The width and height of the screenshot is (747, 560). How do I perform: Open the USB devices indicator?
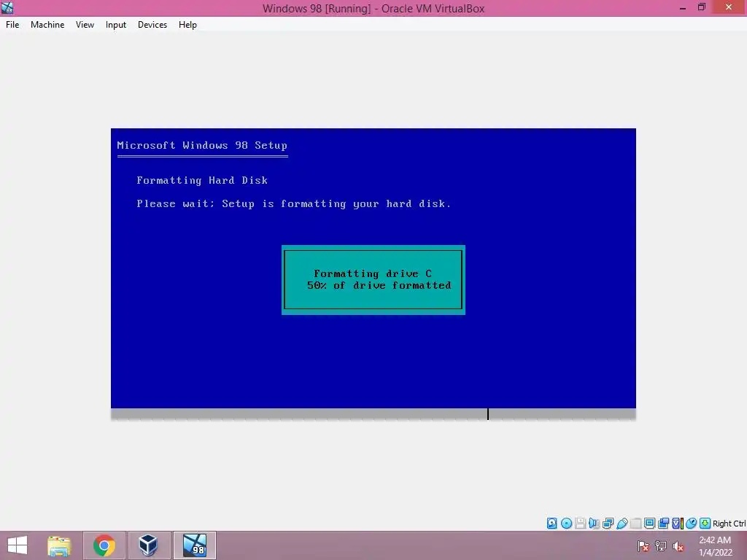pos(623,524)
